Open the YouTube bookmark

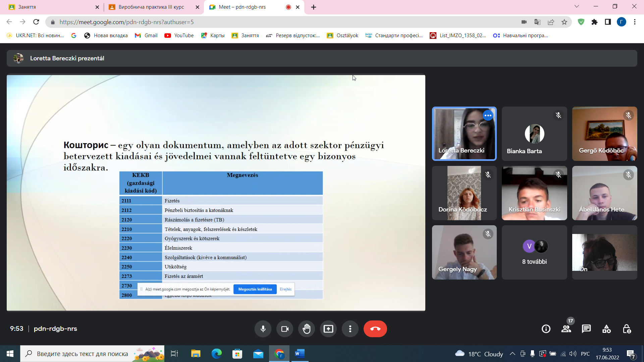click(x=179, y=36)
